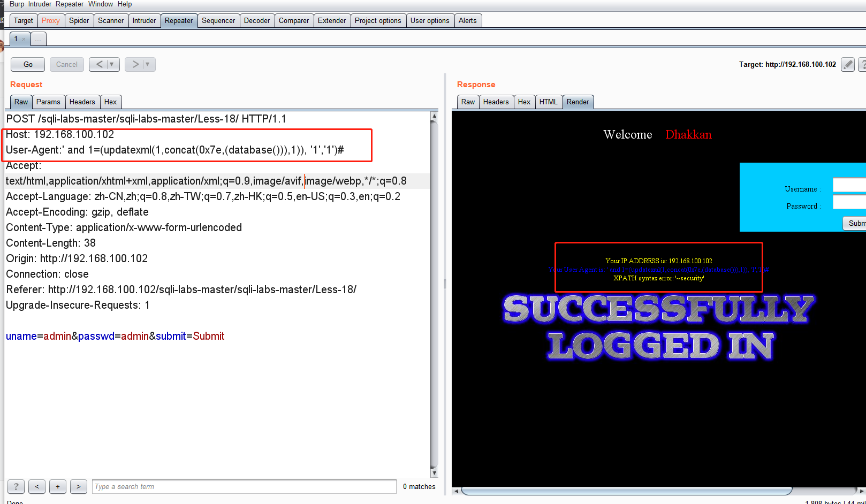Open the Comparer tab
Viewport: 866px width, 504px height.
pyautogui.click(x=294, y=21)
